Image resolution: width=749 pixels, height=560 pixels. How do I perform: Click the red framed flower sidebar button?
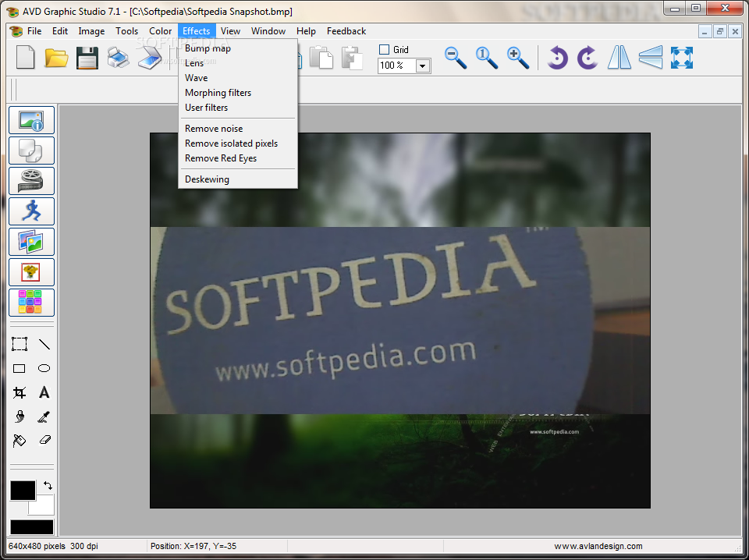(x=31, y=272)
